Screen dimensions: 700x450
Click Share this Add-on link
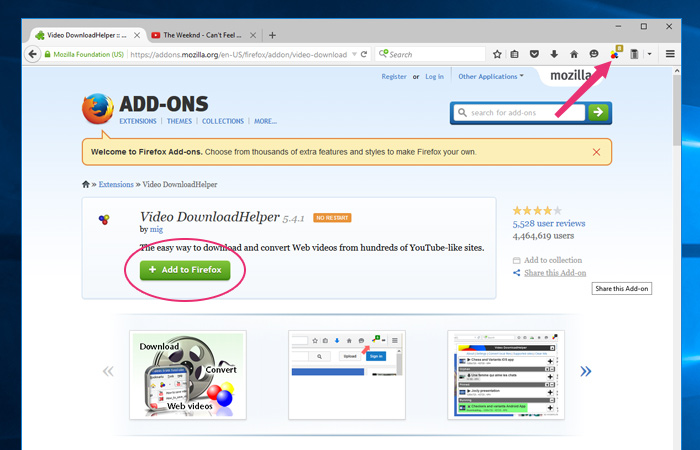[555, 273]
